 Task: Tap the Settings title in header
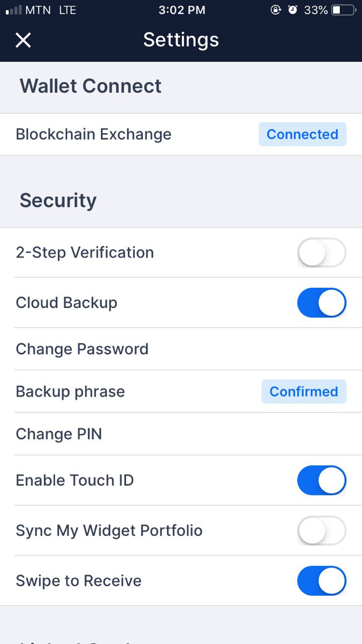181,40
